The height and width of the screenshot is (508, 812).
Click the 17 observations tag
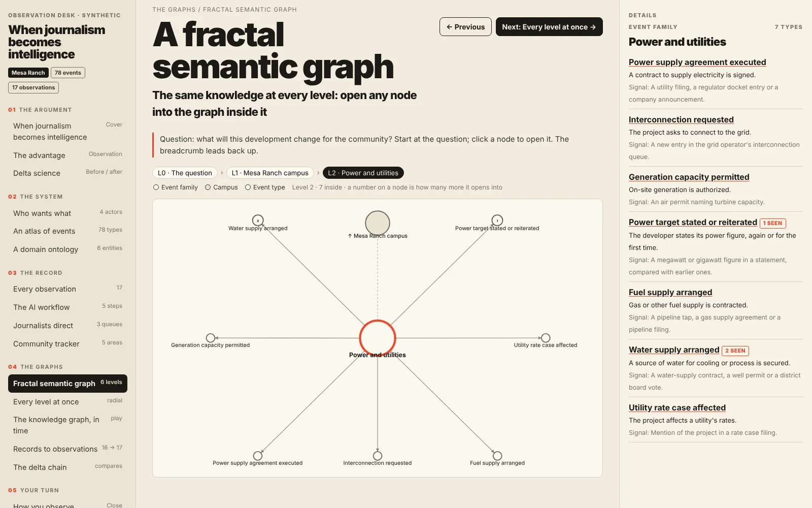pos(33,87)
